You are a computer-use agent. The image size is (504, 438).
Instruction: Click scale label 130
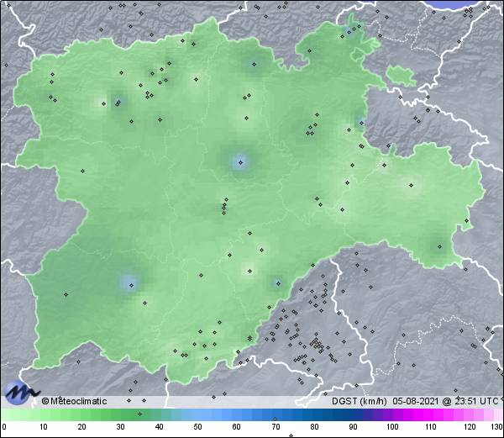(496, 427)
